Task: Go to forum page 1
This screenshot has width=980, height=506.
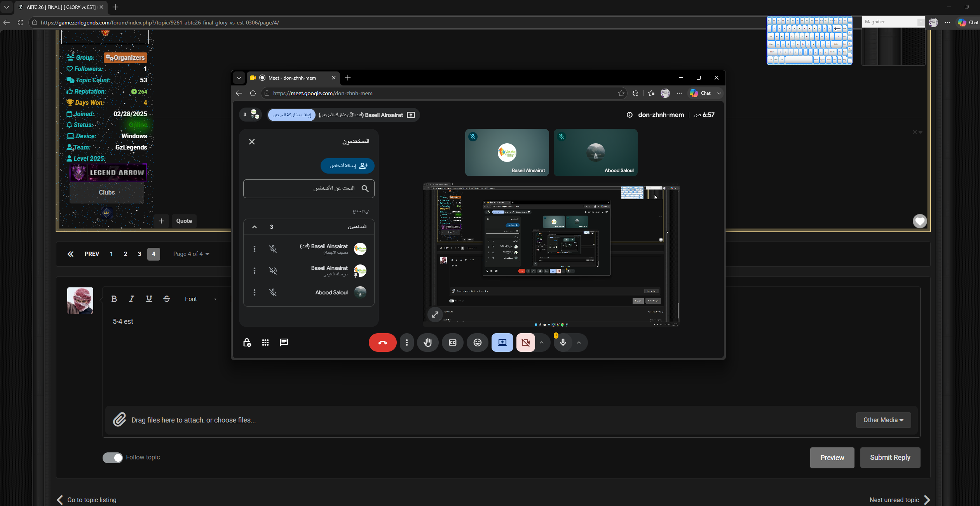Action: pyautogui.click(x=111, y=254)
